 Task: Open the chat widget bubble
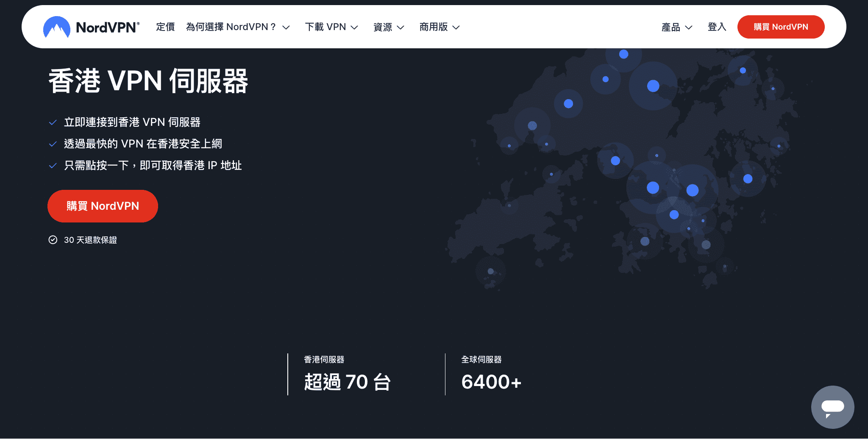(x=832, y=406)
